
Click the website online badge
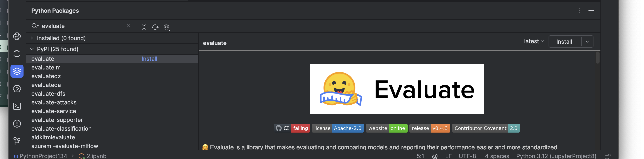click(386, 128)
